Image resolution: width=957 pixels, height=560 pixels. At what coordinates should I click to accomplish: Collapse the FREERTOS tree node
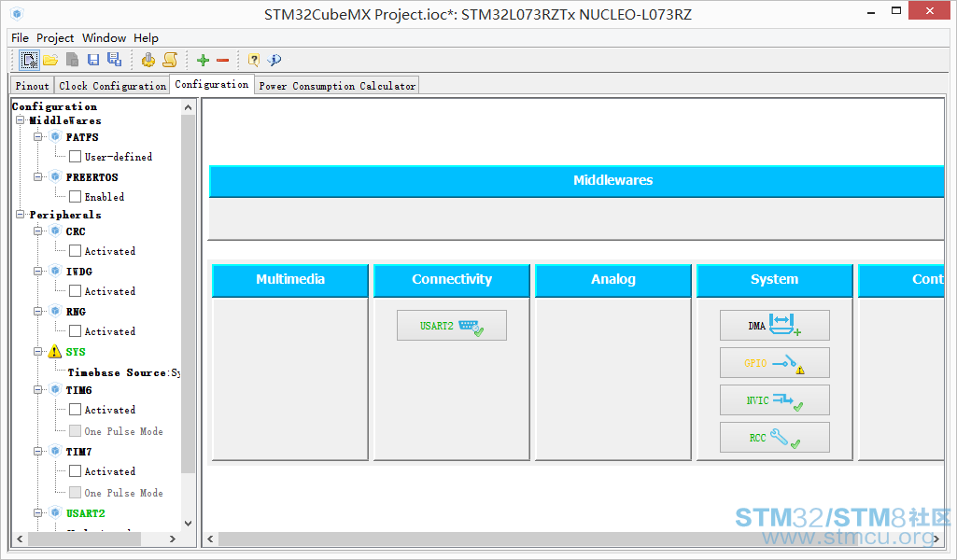click(38, 177)
